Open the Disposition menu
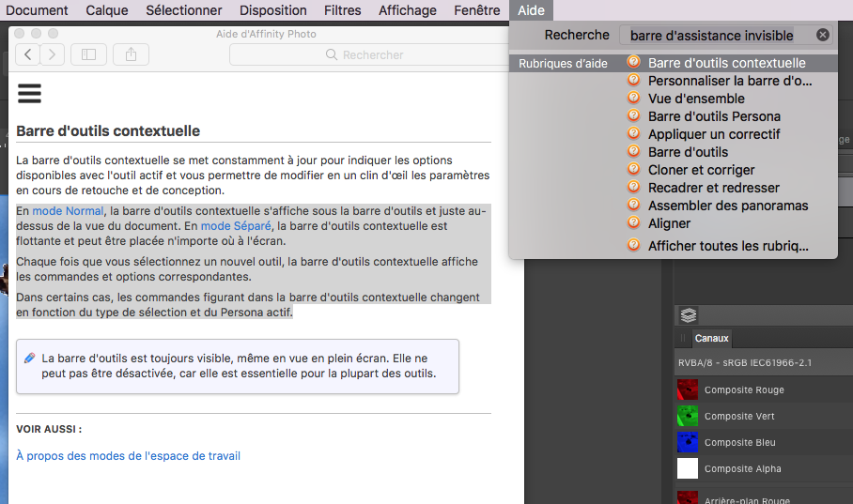 pyautogui.click(x=273, y=10)
